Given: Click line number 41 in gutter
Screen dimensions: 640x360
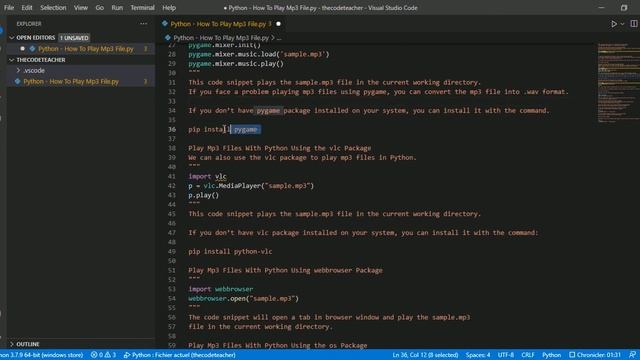Looking at the screenshot, I should tap(172, 176).
